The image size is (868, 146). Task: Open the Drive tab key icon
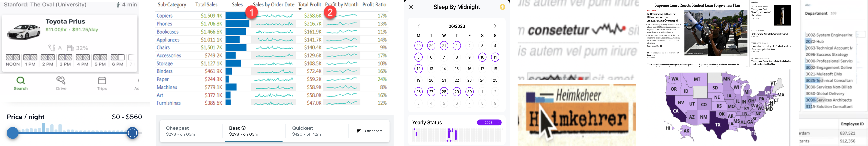tap(61, 81)
